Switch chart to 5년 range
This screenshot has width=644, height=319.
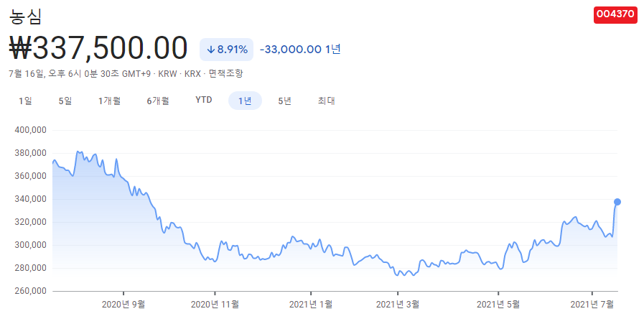(x=284, y=101)
